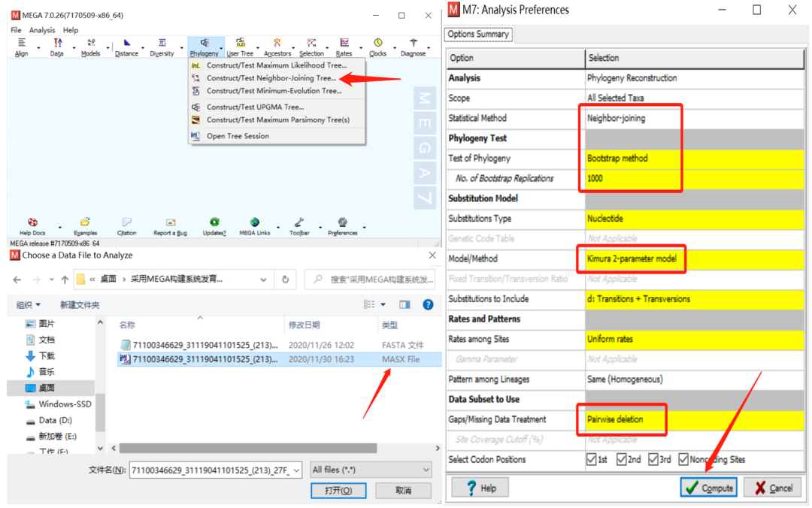This screenshot has height=508, width=812.
Task: Expand the Distance dropdown arrow
Action: pyautogui.click(x=143, y=48)
